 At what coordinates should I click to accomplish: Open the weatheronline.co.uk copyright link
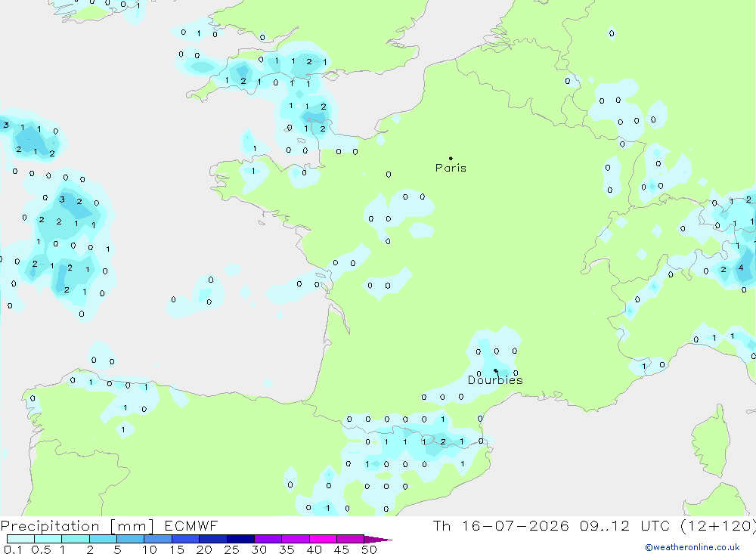point(692,547)
